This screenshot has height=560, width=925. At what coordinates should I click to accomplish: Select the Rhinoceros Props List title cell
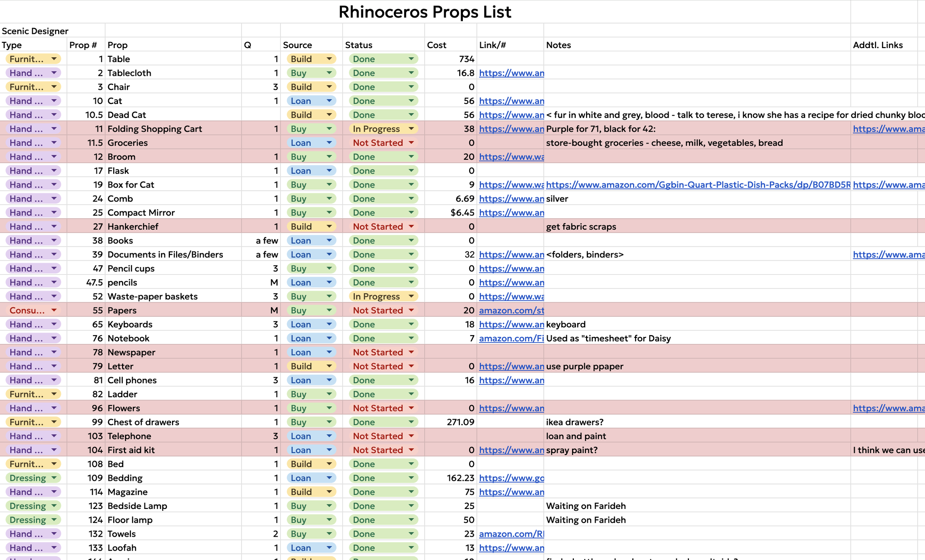(425, 12)
